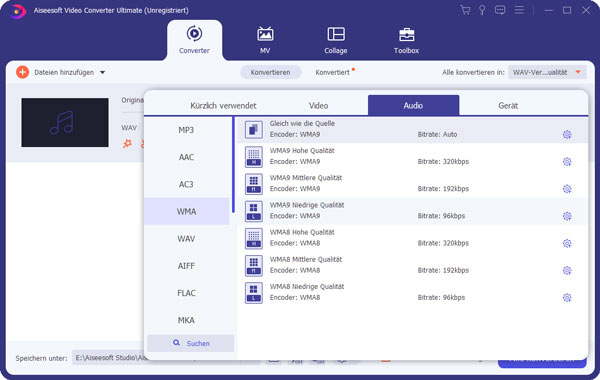Click the Suchen search button
Viewport: 600px width, 380px height.
click(191, 343)
